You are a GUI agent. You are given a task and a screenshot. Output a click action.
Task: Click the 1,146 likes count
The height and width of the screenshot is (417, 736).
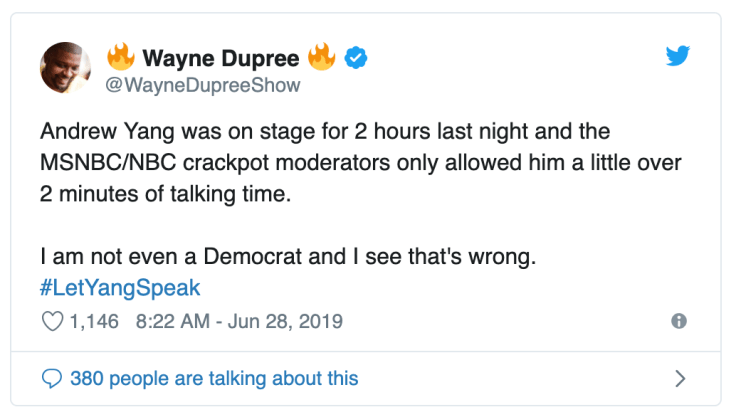[x=96, y=321]
